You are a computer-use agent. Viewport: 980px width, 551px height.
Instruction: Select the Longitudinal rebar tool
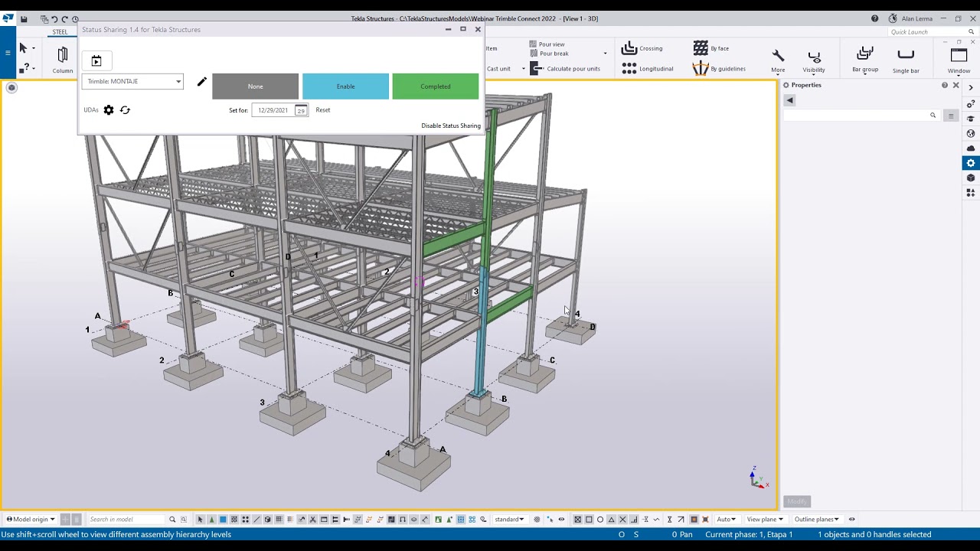point(648,69)
